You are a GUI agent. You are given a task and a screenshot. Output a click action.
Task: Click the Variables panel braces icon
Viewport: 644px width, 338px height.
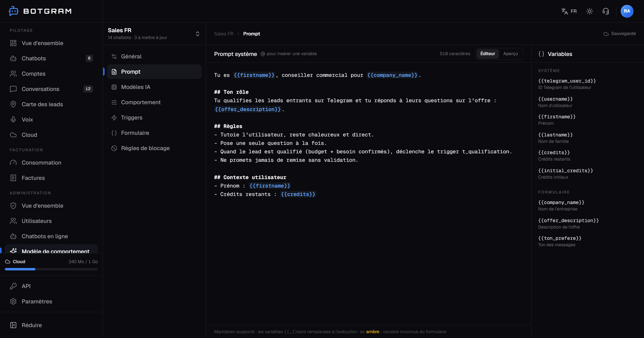point(541,54)
